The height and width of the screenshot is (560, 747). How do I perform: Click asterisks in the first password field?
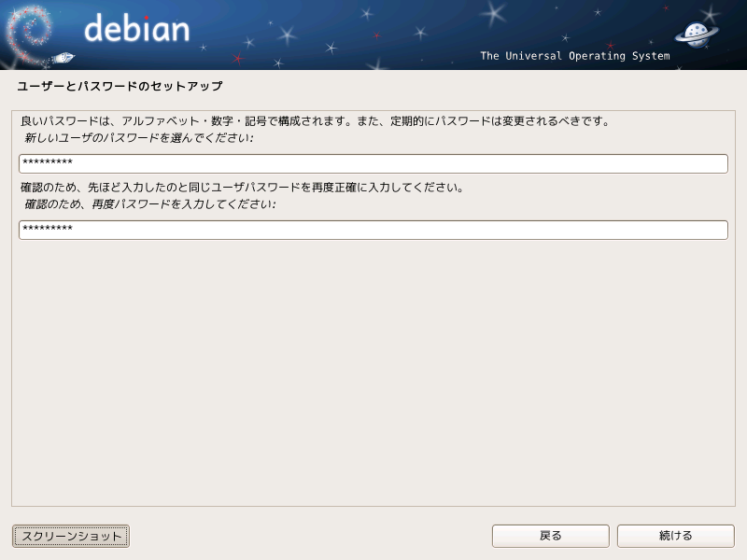[48, 161]
